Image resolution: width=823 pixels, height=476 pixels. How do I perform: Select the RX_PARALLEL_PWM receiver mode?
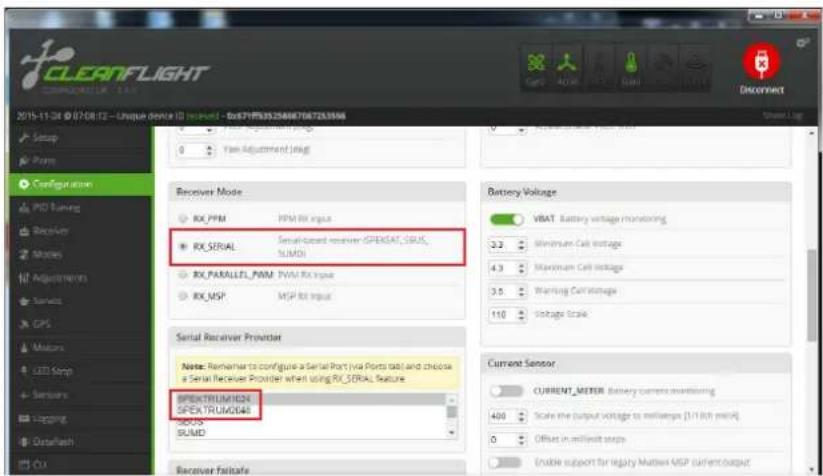[x=183, y=274]
